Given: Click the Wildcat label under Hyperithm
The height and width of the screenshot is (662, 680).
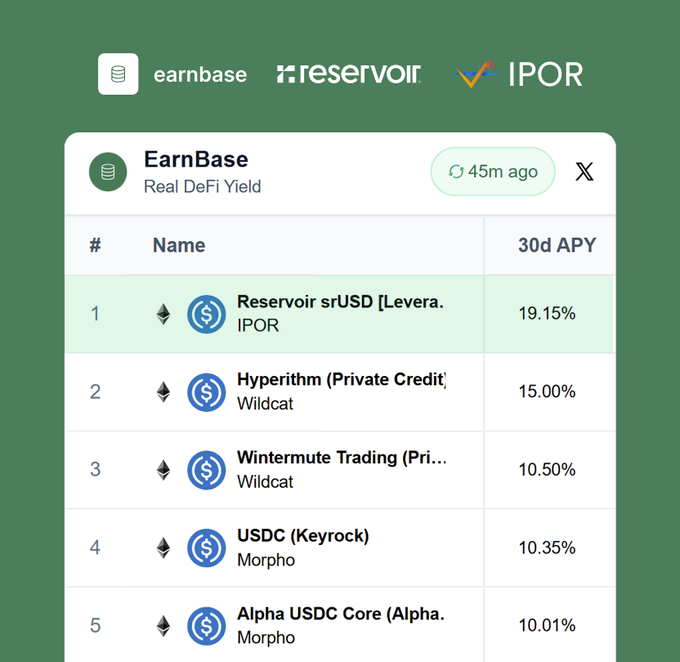Looking at the screenshot, I should pyautogui.click(x=265, y=404).
